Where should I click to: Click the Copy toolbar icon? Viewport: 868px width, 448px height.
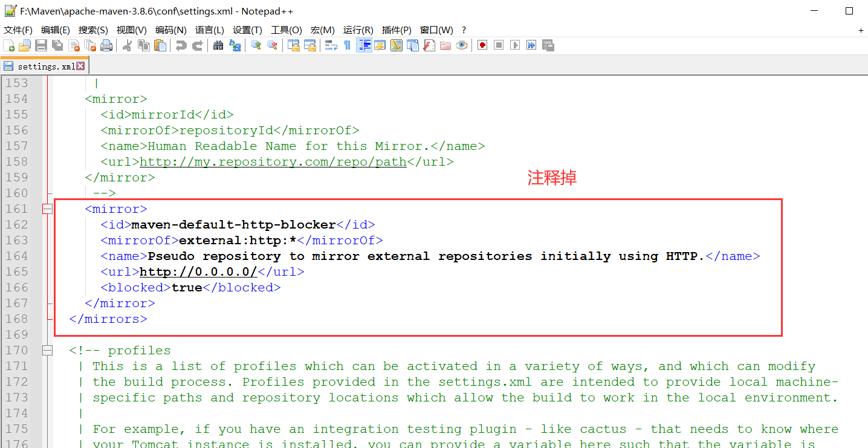tap(144, 45)
